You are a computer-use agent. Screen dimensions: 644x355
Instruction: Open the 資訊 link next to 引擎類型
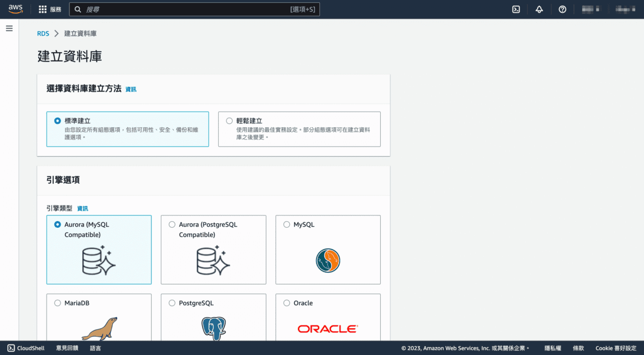pos(82,208)
